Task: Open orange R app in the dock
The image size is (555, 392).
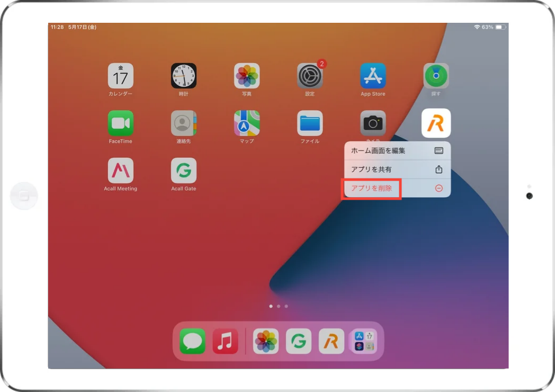Action: pos(332,341)
